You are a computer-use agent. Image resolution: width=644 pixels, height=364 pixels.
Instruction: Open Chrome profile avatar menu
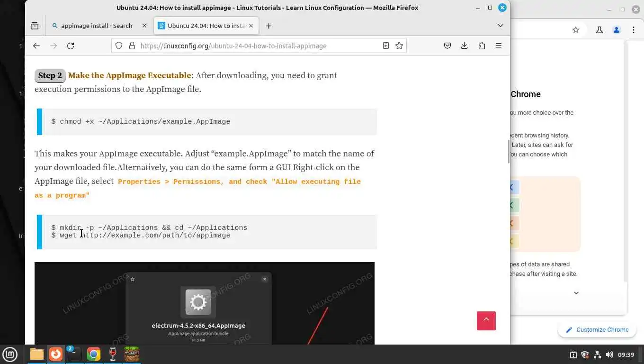click(x=617, y=30)
